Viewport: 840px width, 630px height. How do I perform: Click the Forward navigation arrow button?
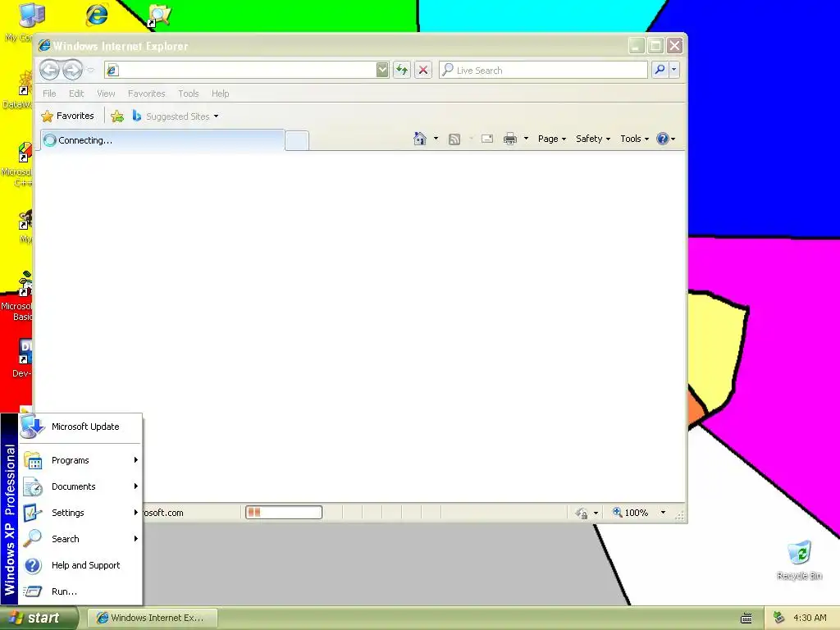(x=72, y=70)
